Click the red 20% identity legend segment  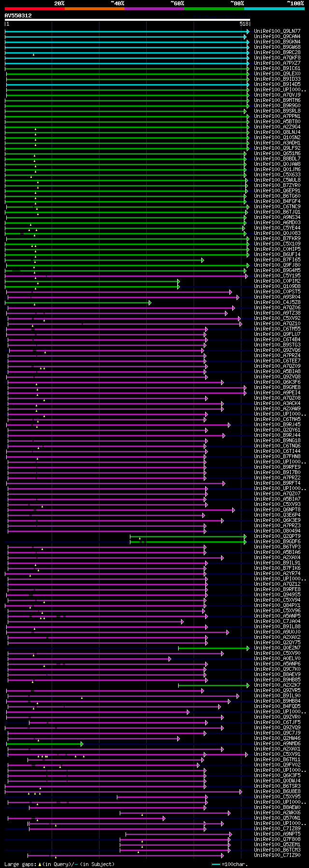pos(35,9)
